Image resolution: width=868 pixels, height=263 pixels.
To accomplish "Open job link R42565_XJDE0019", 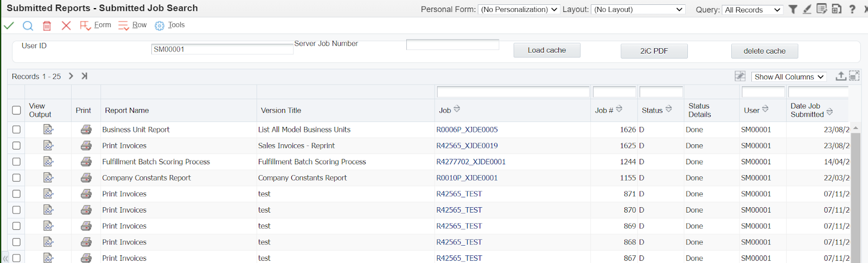I will [x=467, y=145].
